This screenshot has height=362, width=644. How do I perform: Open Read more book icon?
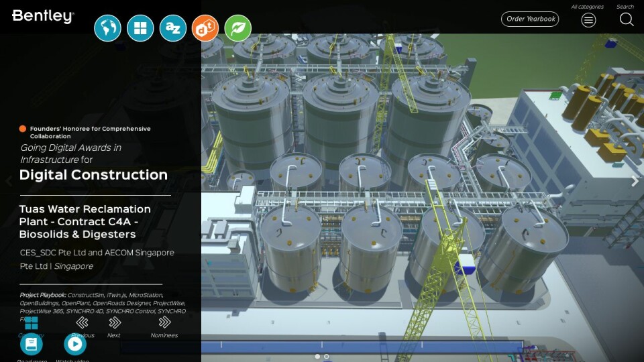click(x=32, y=344)
